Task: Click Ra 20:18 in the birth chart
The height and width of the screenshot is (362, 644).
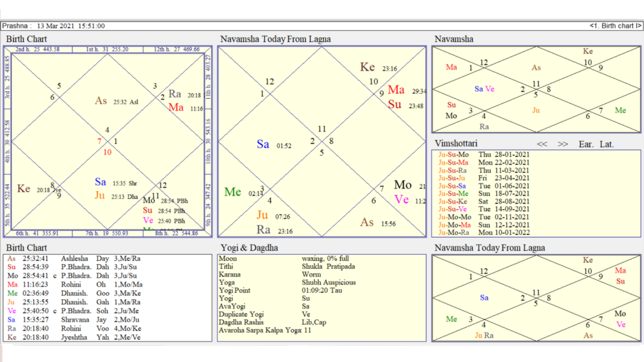Action: point(184,94)
